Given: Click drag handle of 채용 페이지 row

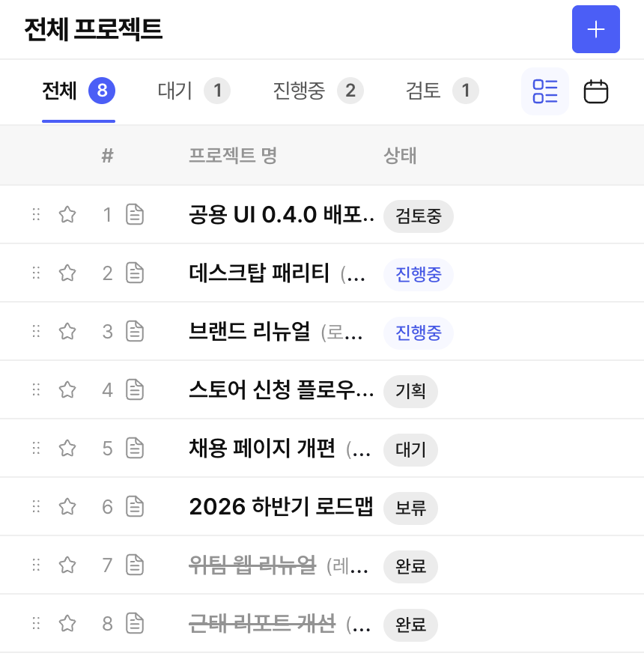Looking at the screenshot, I should 36,448.
